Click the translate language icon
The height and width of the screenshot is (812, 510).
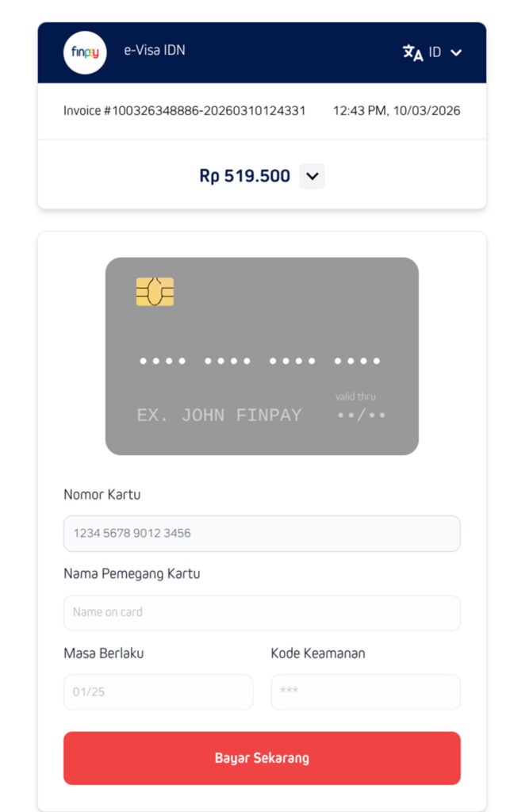click(x=412, y=52)
